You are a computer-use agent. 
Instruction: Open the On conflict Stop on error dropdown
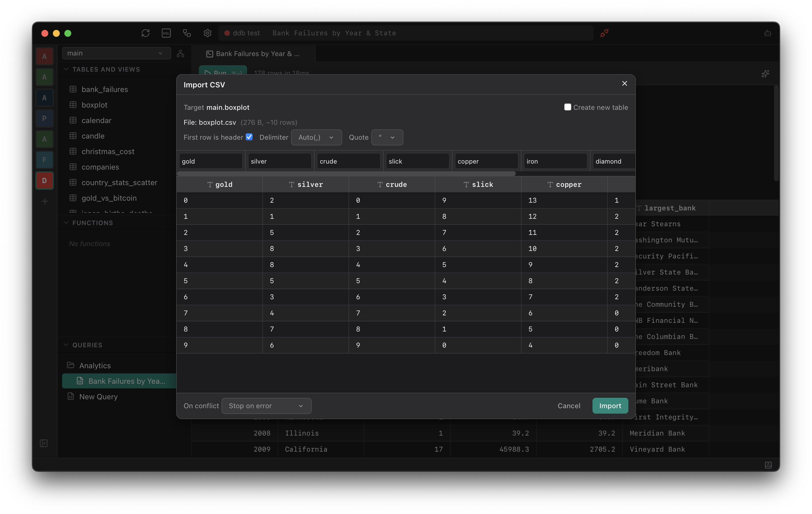(266, 406)
